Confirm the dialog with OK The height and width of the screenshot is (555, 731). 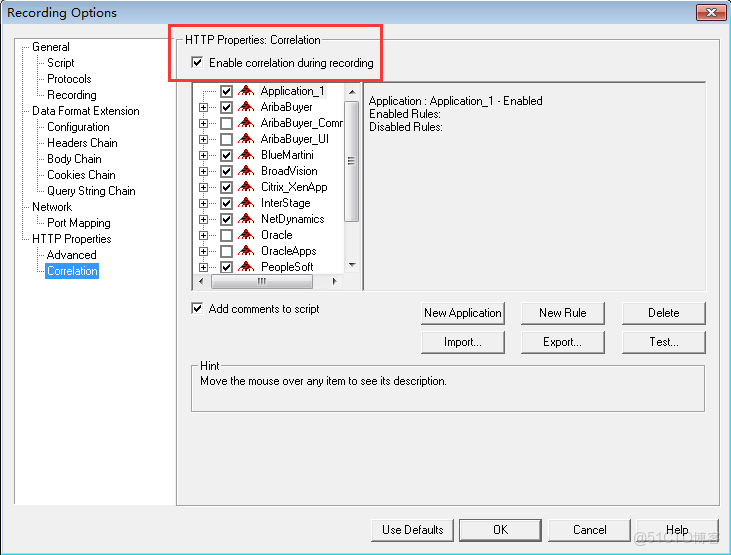tap(500, 530)
